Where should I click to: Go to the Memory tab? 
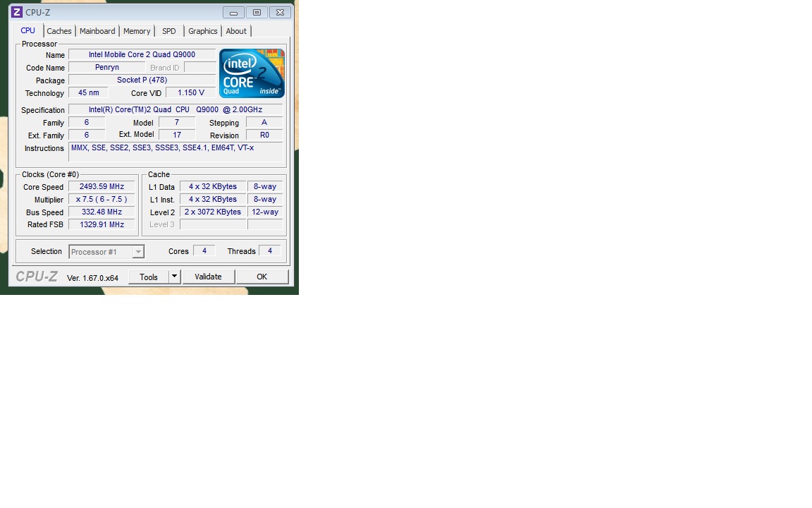(137, 31)
